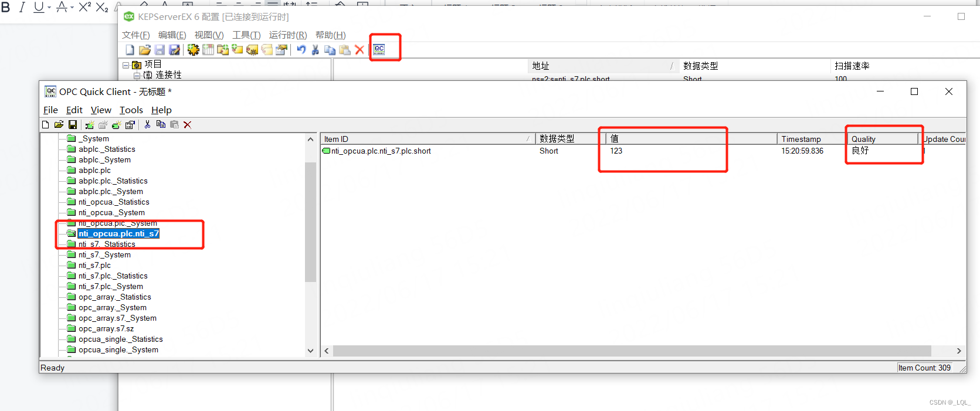This screenshot has height=411, width=980.
Task: Open the 视图(V) menu in KEPServerEX
Action: tap(209, 35)
